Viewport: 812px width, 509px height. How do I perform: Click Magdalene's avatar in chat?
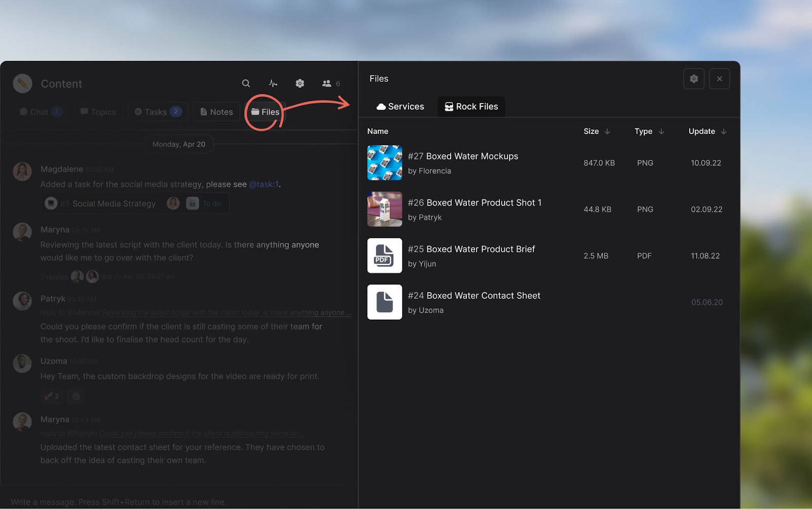22,172
